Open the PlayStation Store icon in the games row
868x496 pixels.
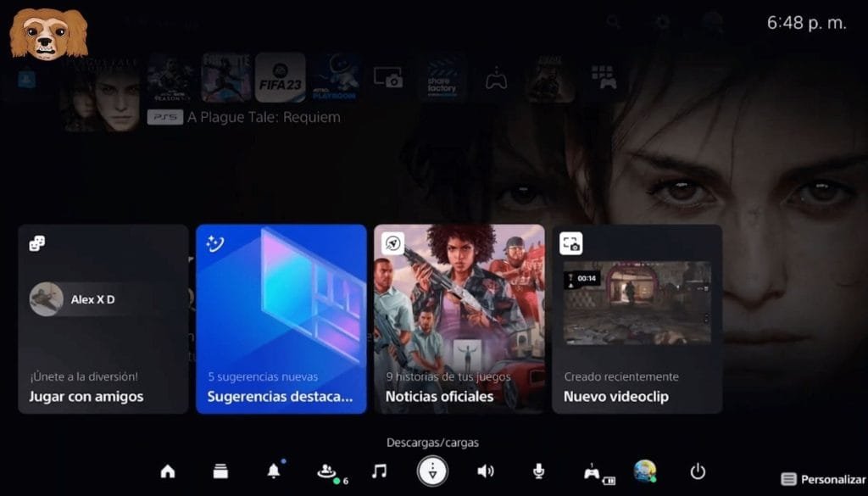pyautogui.click(x=26, y=79)
